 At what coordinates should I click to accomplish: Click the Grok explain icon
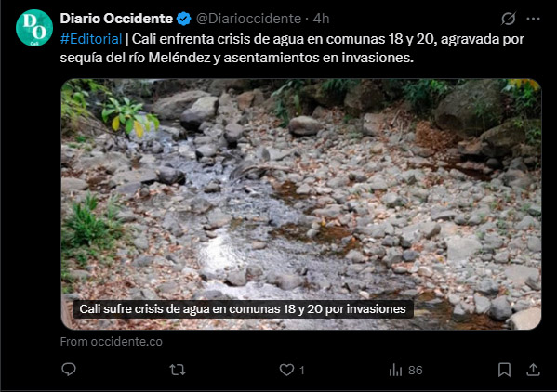pyautogui.click(x=509, y=19)
